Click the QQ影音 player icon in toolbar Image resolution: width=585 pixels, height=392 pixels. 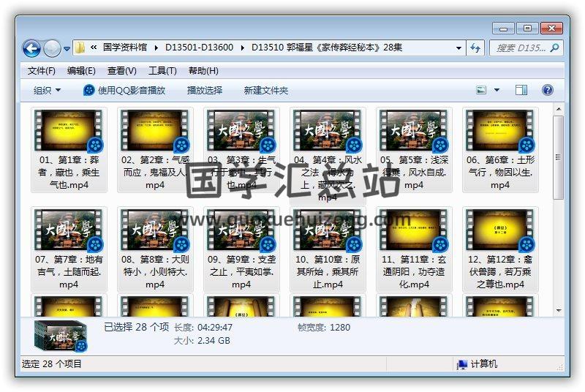pyautogui.click(x=89, y=90)
